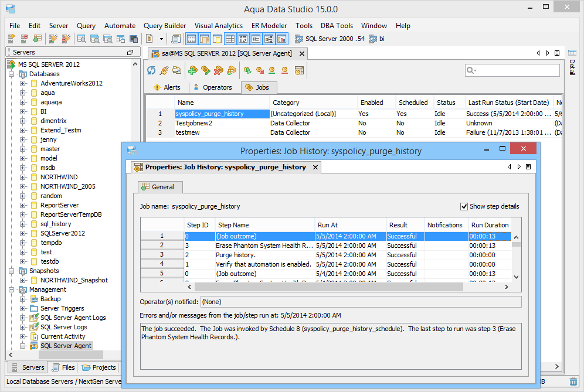Click the bi connection shortcut

pos(376,39)
